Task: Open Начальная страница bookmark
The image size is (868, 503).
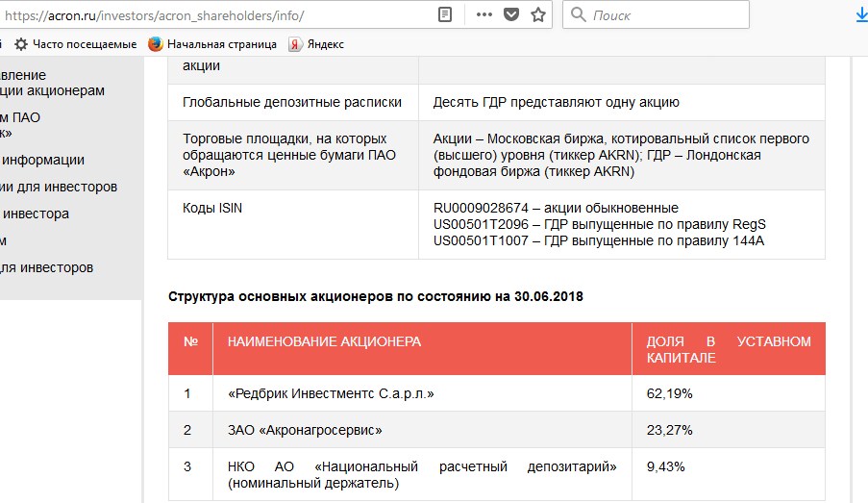Action: 221,44
